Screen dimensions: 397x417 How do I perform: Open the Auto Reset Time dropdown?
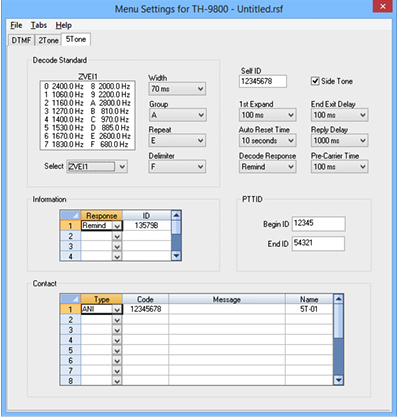point(267,141)
